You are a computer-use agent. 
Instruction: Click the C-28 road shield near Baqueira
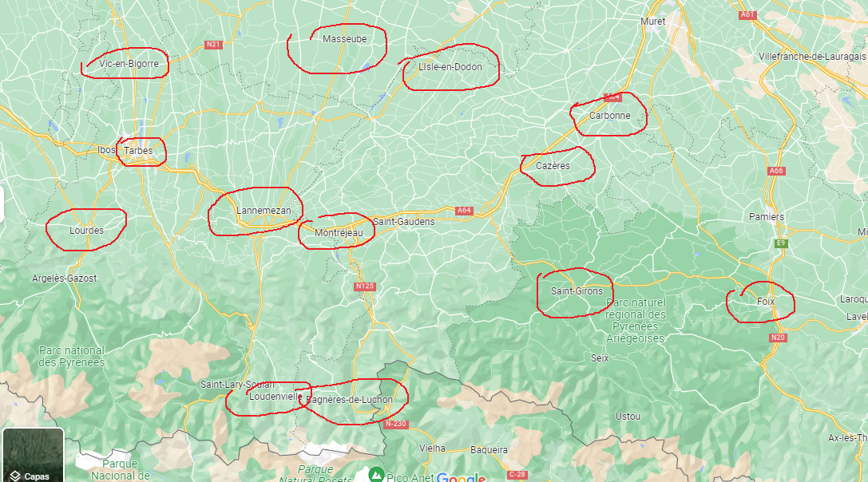click(x=517, y=474)
